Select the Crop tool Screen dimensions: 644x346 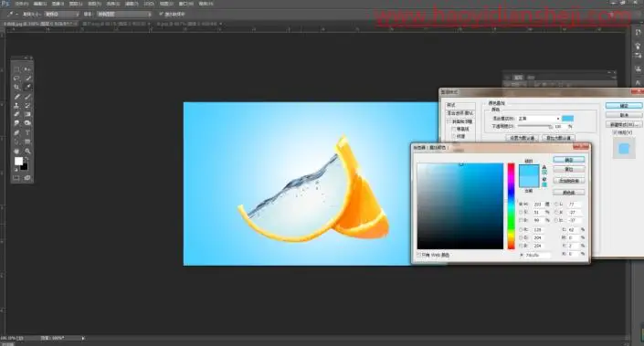coord(16,87)
